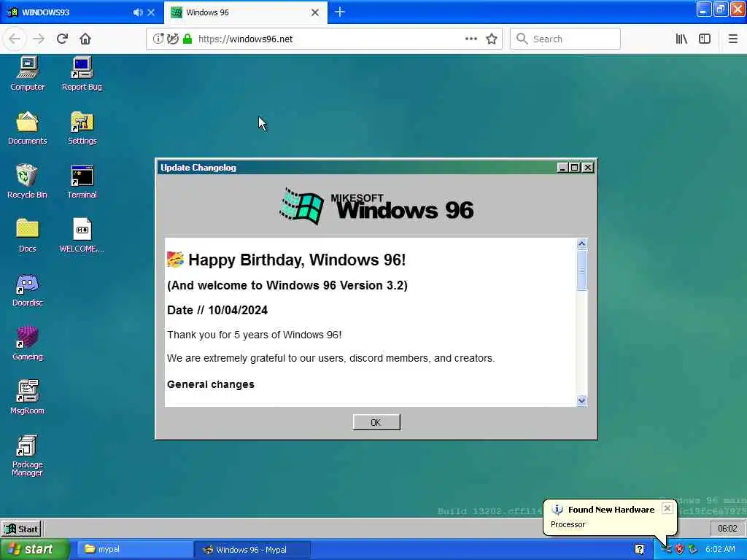Click the browser Back arrow

coord(15,39)
